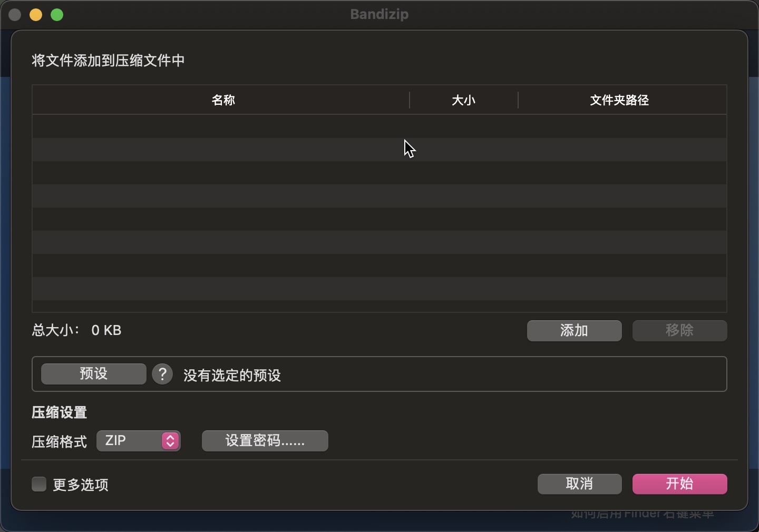The height and width of the screenshot is (532, 759).
Task: Click the 文件夹路径 column header
Action: [619, 100]
